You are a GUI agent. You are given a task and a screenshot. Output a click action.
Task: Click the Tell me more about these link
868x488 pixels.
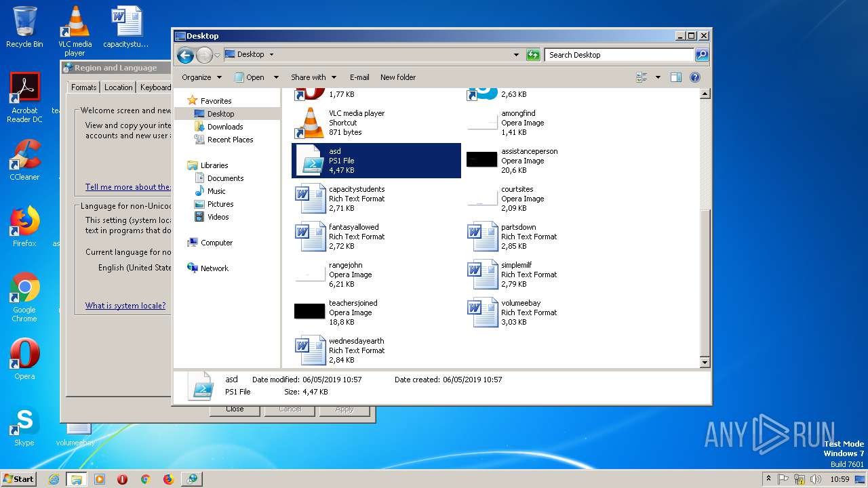(128, 187)
